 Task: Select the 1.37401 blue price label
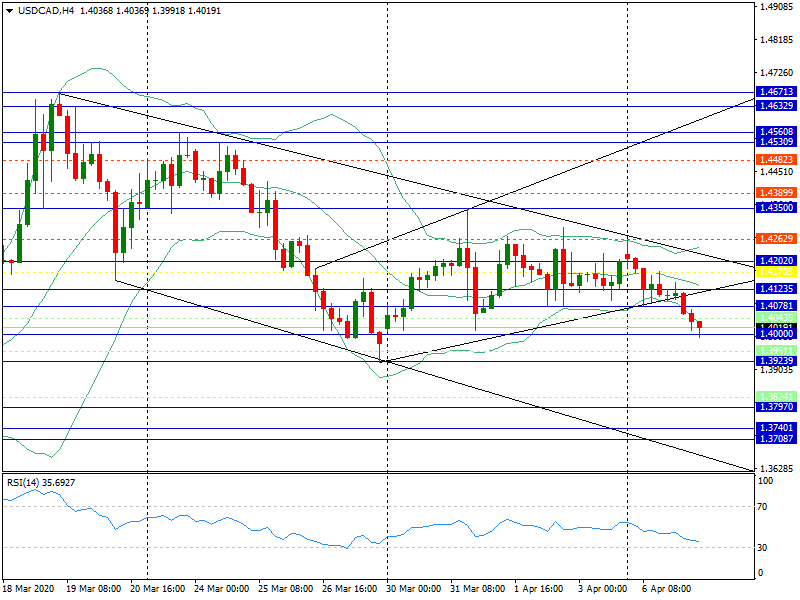coord(776,428)
